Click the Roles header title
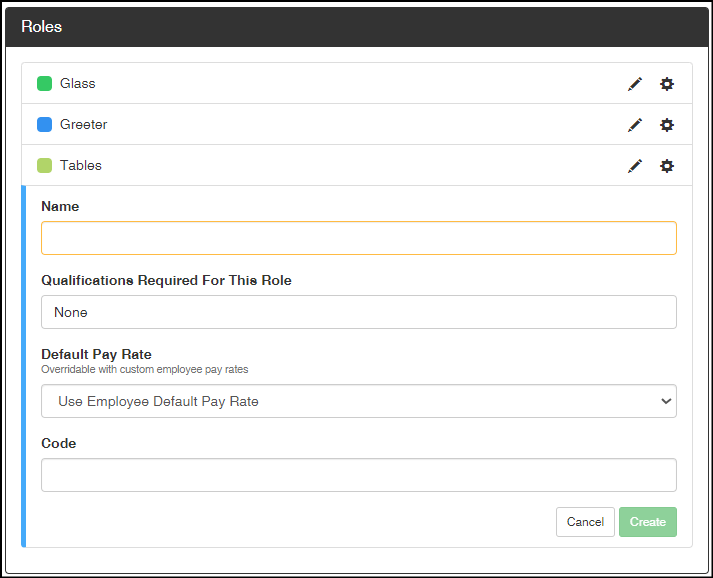The image size is (713, 578). pyautogui.click(x=41, y=27)
